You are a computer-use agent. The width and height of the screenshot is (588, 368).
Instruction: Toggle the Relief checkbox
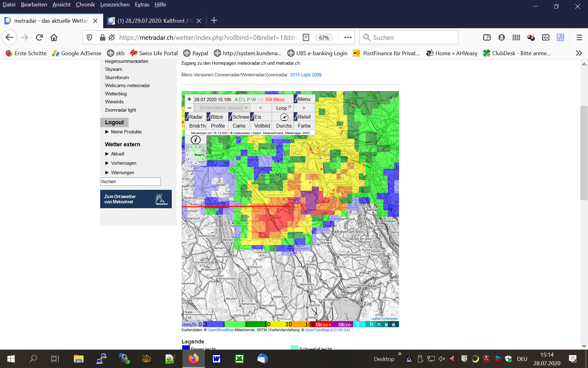point(296,117)
